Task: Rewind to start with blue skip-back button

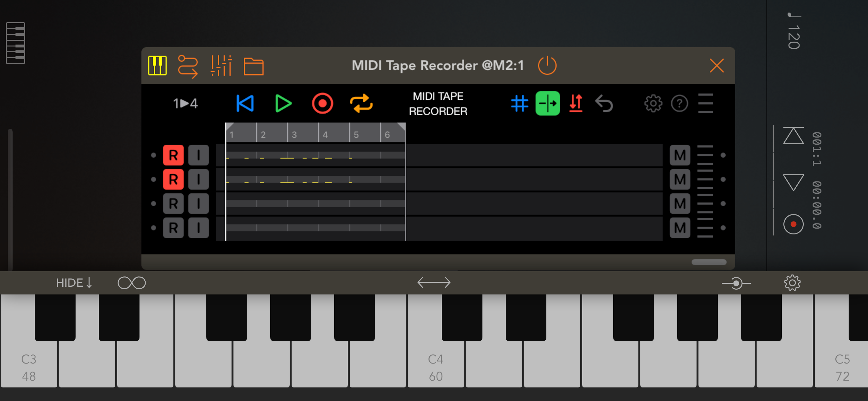Action: [245, 103]
